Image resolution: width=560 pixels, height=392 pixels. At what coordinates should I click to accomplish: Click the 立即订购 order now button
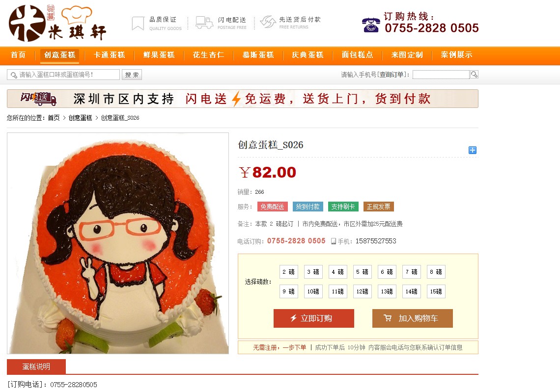coord(313,318)
